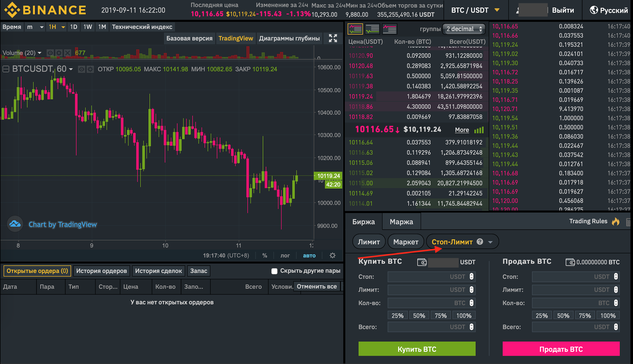Select ask price 10119.24 in order book

pos(361,96)
